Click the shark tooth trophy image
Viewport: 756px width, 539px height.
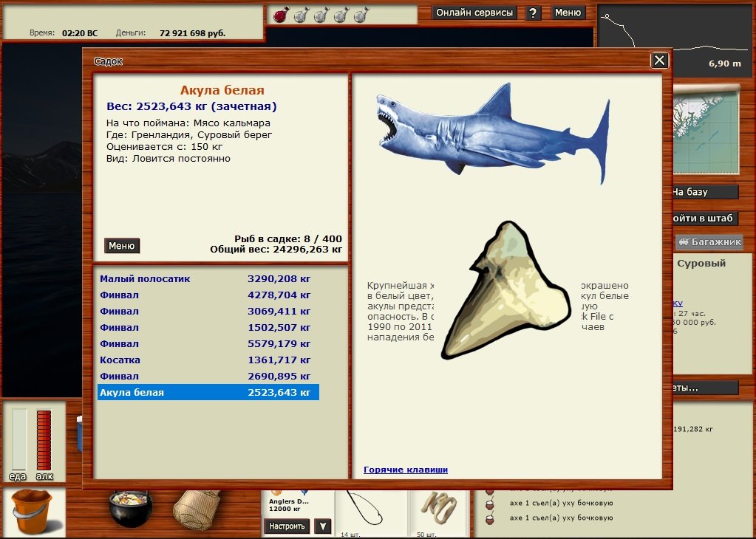tap(506, 290)
